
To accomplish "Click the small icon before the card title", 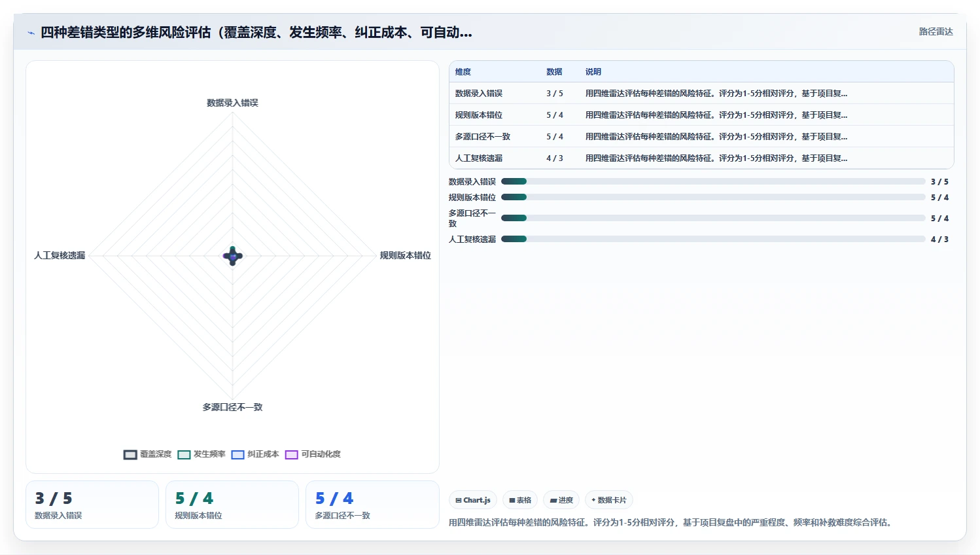I will point(31,33).
